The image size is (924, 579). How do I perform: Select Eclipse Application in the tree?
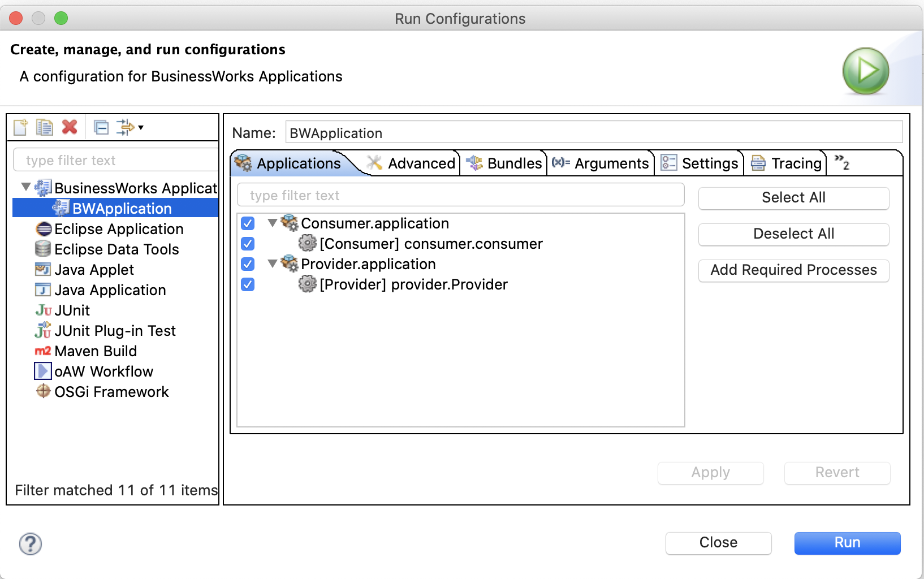click(119, 229)
